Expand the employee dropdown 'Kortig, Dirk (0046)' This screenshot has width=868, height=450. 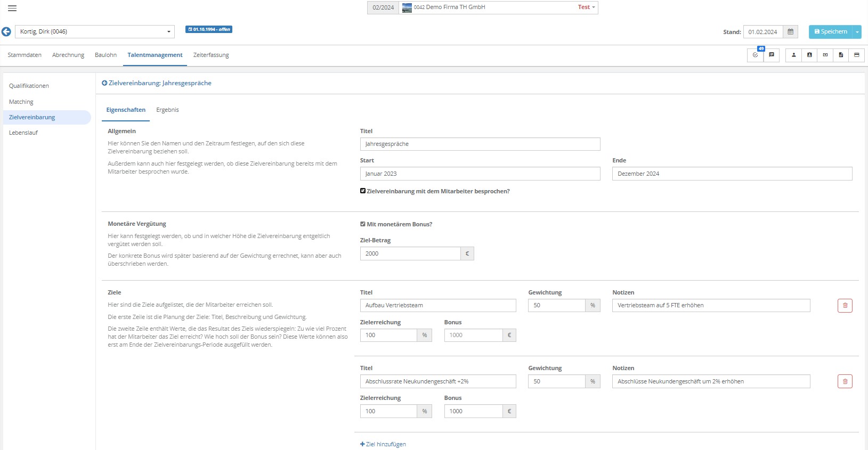[x=169, y=32]
